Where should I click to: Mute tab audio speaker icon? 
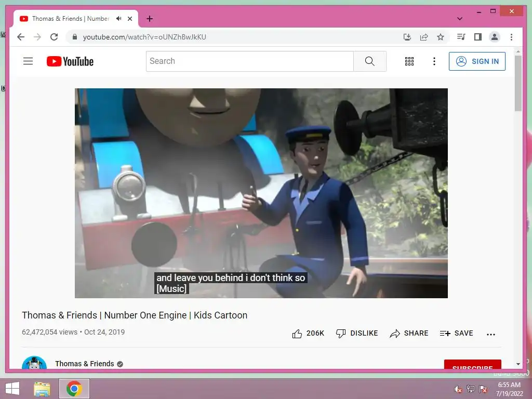coord(119,19)
